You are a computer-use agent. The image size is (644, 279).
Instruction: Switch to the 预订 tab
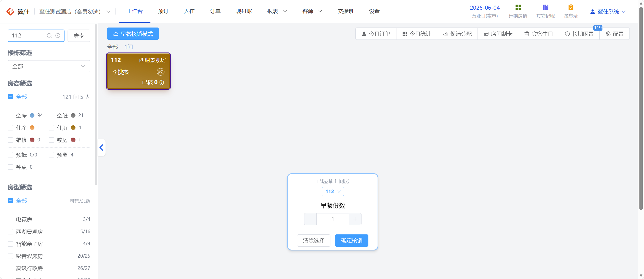tap(163, 11)
